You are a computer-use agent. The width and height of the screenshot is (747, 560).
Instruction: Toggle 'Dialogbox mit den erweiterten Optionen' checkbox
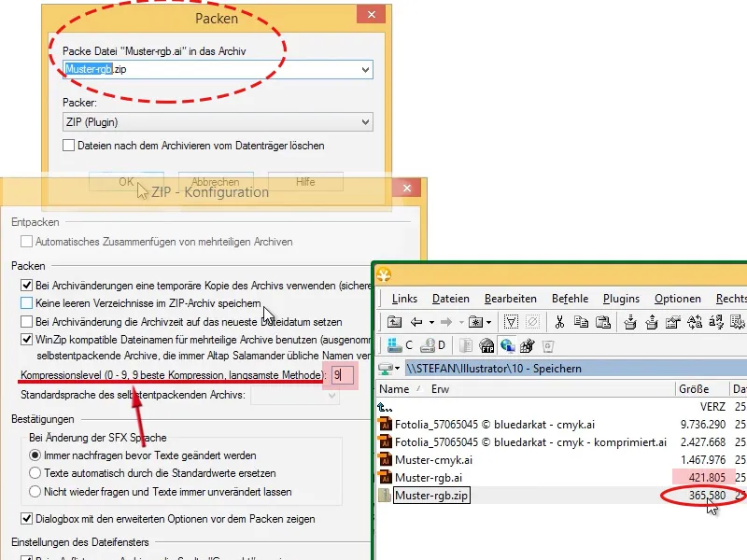27,519
